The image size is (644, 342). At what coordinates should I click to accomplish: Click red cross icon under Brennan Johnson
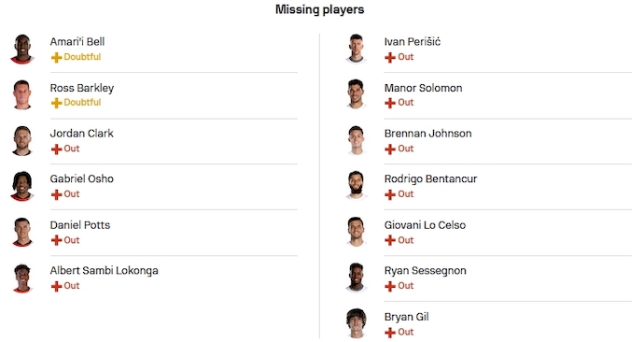[x=390, y=149]
